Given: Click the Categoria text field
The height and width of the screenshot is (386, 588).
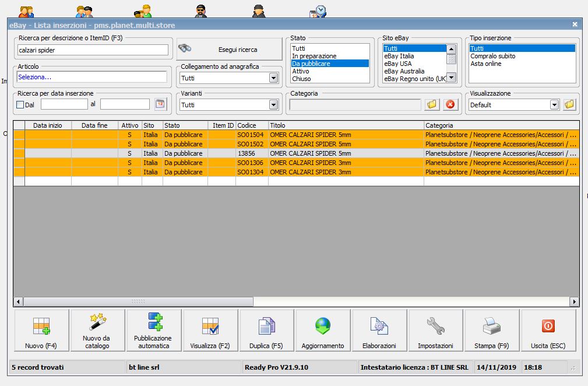Looking at the screenshot, I should coord(355,104).
